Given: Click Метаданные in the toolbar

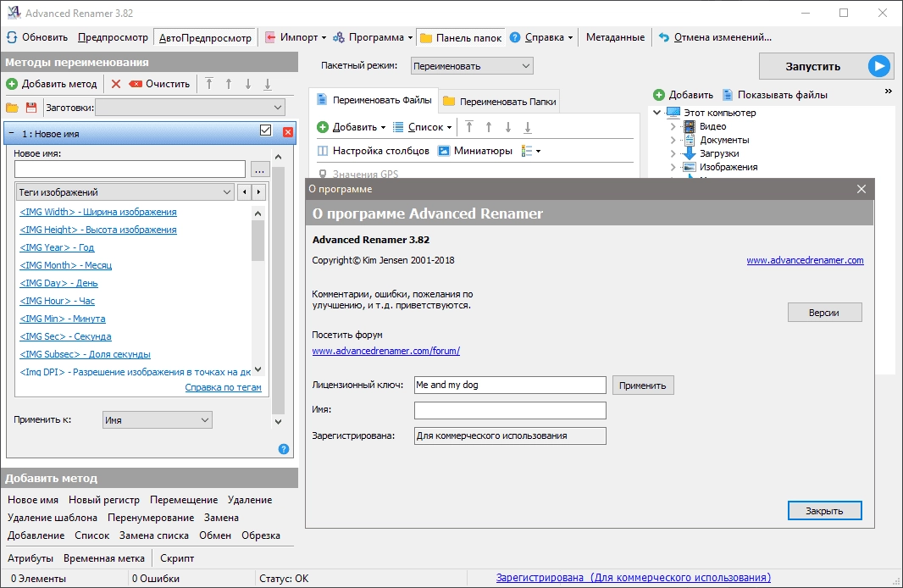Looking at the screenshot, I should point(615,37).
